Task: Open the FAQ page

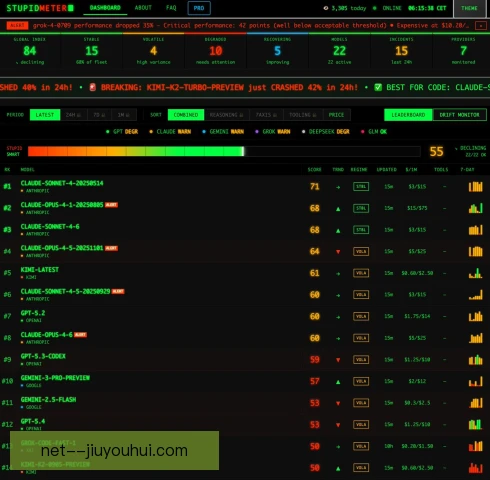Action: tap(171, 8)
